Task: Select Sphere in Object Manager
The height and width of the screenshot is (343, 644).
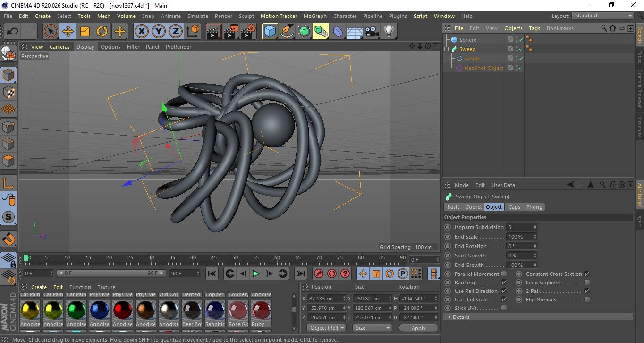Action: [468, 40]
